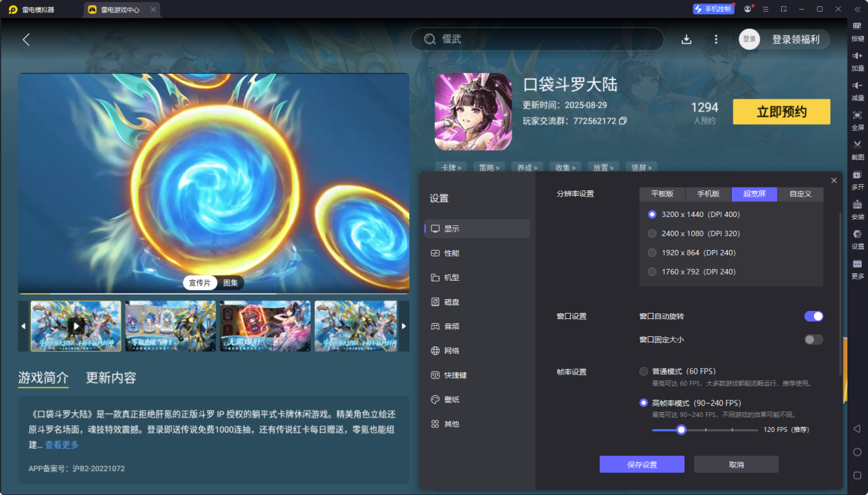The height and width of the screenshot is (495, 868).
Task: Open the 音频 settings category
Action: [477, 327]
